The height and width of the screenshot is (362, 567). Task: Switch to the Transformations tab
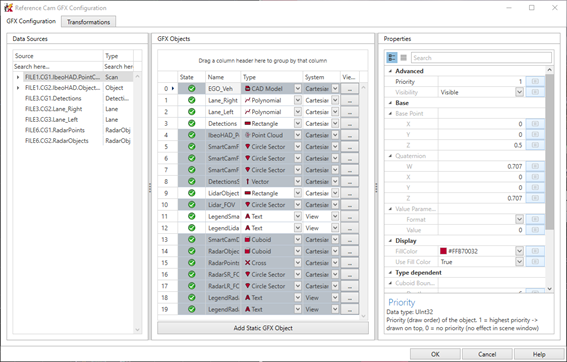tap(88, 22)
